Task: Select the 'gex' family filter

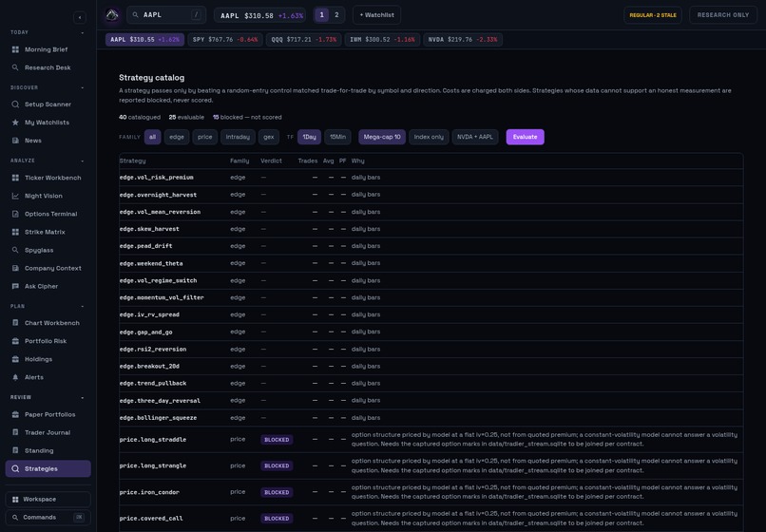Action: click(269, 137)
